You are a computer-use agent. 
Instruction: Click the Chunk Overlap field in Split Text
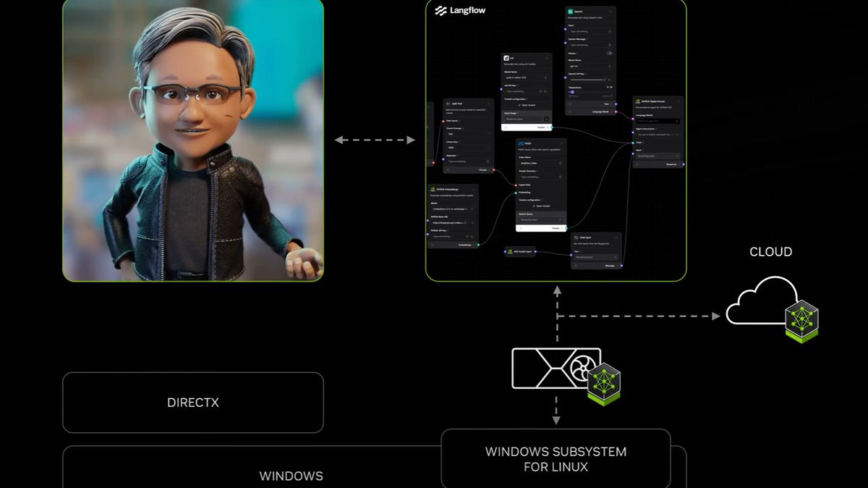(468, 134)
